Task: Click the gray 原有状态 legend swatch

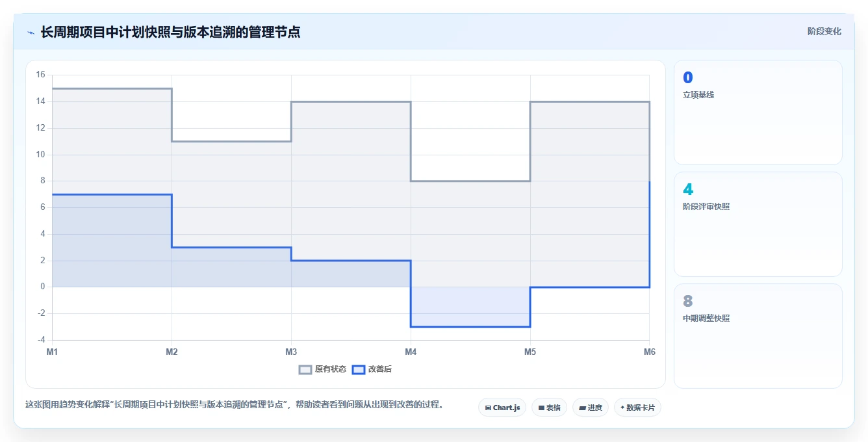Action: click(305, 369)
